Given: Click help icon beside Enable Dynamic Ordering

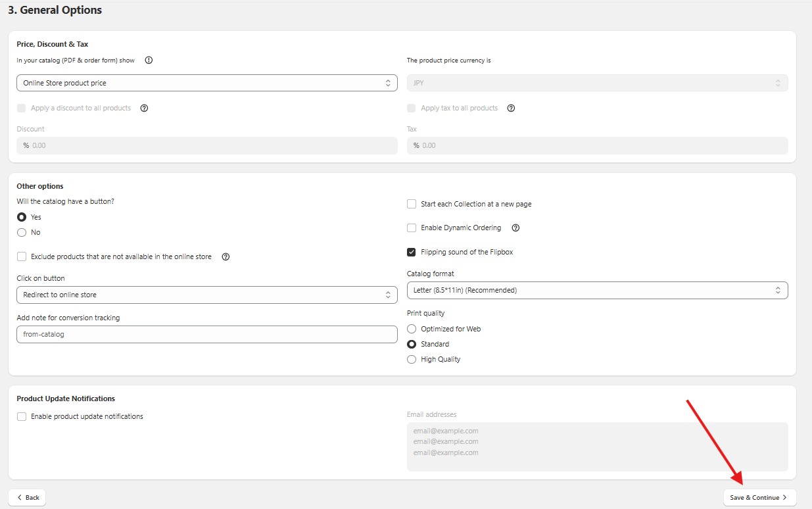Looking at the screenshot, I should pos(516,228).
